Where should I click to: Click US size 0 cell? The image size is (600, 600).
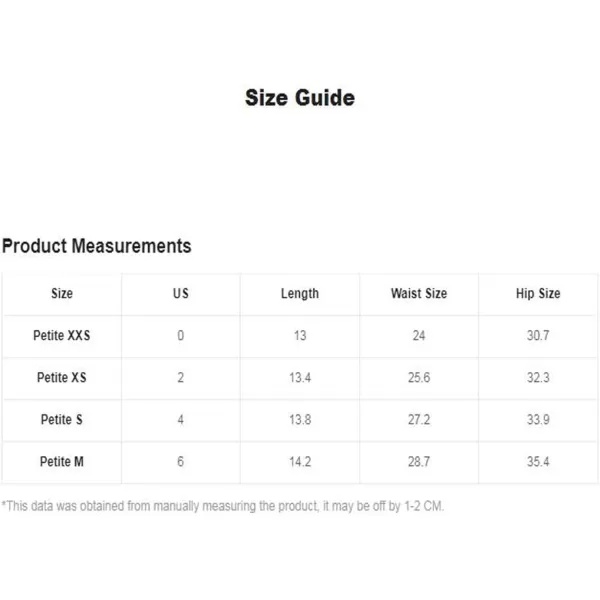tap(181, 336)
